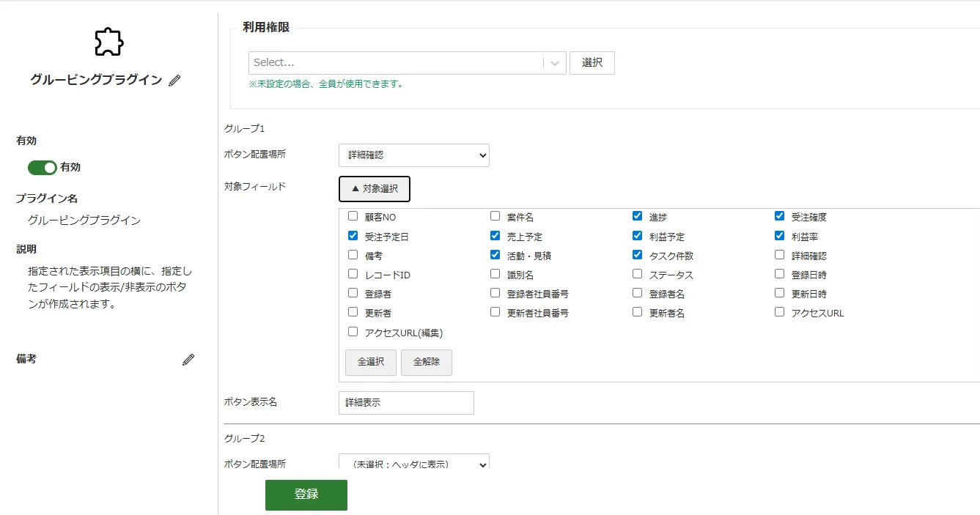This screenshot has width=980, height=515.
Task: Click the グループ1 label
Action: point(244,129)
